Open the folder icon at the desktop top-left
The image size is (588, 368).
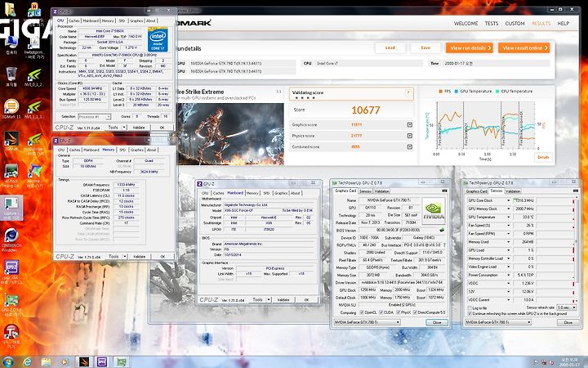click(x=10, y=9)
